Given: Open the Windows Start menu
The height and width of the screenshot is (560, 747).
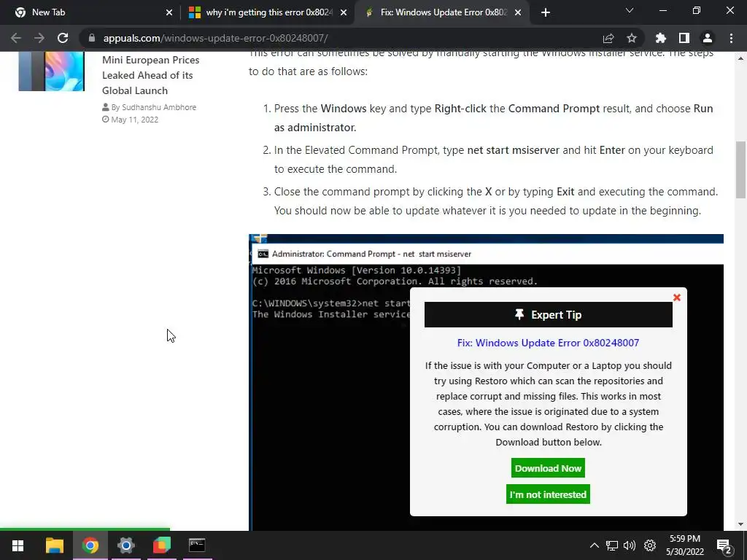Looking at the screenshot, I should point(18,545).
